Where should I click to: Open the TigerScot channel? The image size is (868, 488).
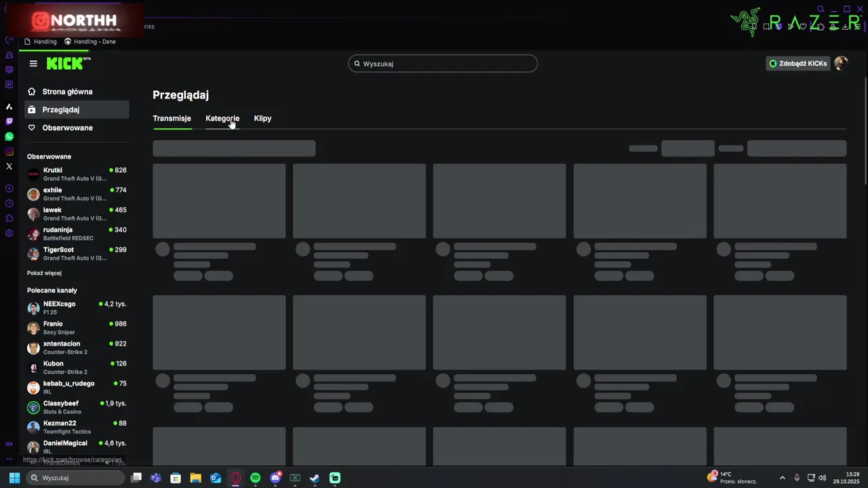pyautogui.click(x=77, y=253)
